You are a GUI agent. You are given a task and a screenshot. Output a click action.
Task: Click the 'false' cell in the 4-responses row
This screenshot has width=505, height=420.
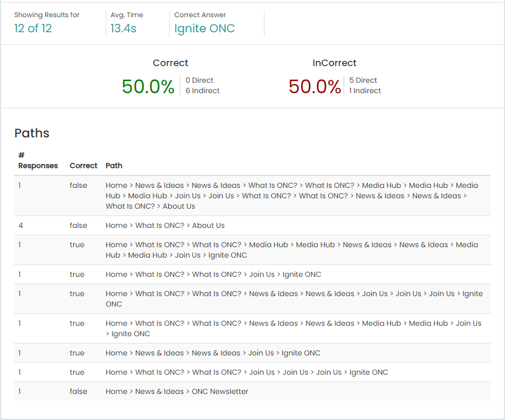79,225
